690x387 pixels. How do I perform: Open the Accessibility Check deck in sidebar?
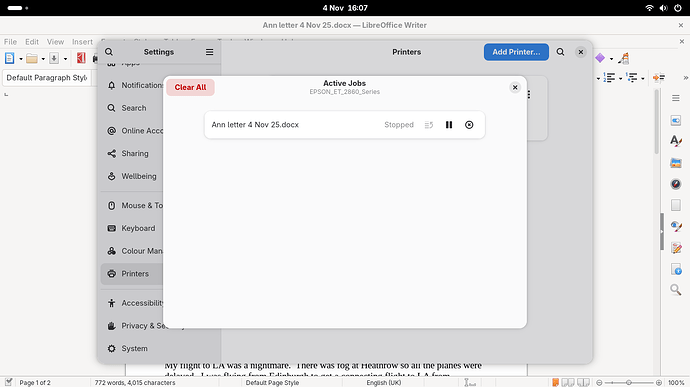[676, 269]
